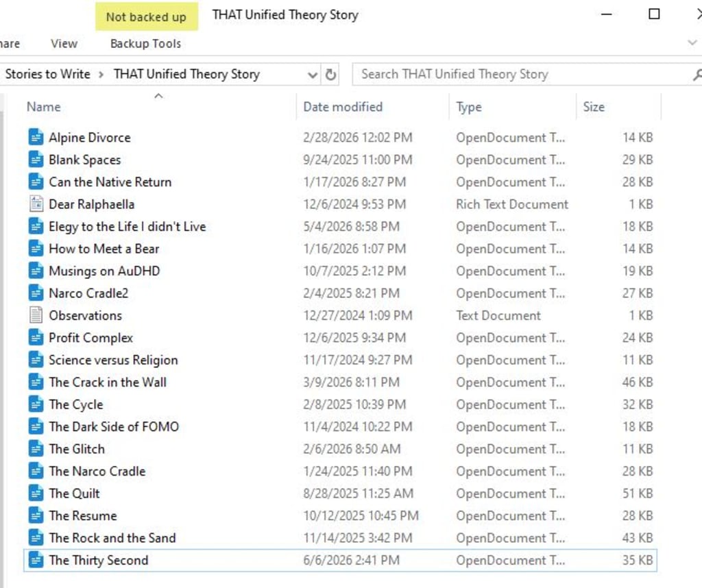Select the file named Musings on AuDHD
The image size is (702, 588).
coord(104,271)
